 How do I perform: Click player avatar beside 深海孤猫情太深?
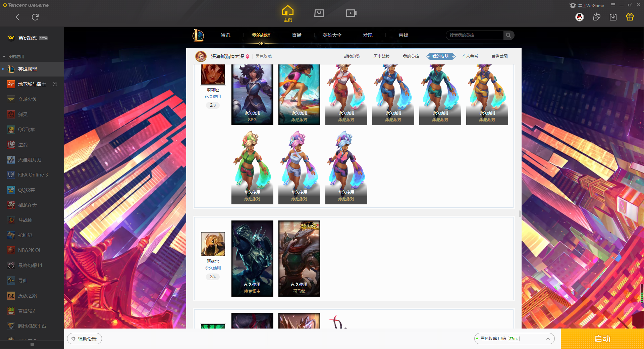(x=201, y=56)
